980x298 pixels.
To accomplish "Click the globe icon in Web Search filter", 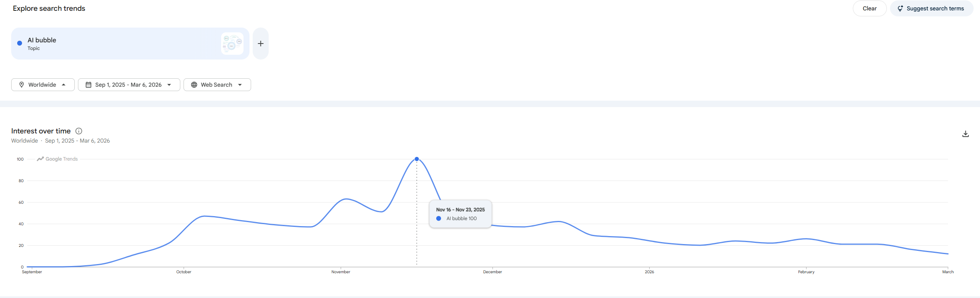I will (x=194, y=85).
